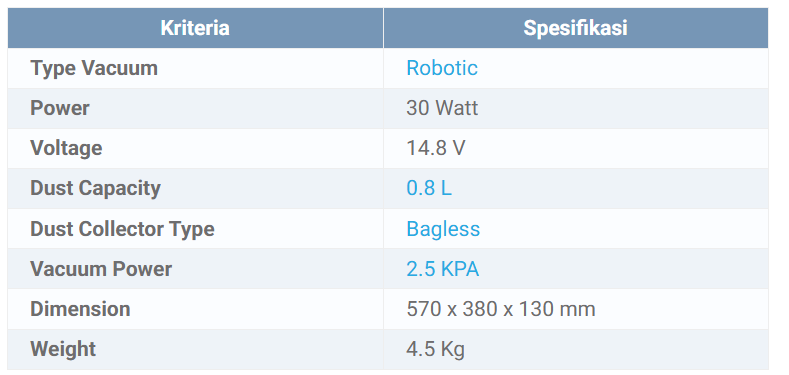
Task: Select the 570 x 380 x 130 mm value
Action: (501, 309)
